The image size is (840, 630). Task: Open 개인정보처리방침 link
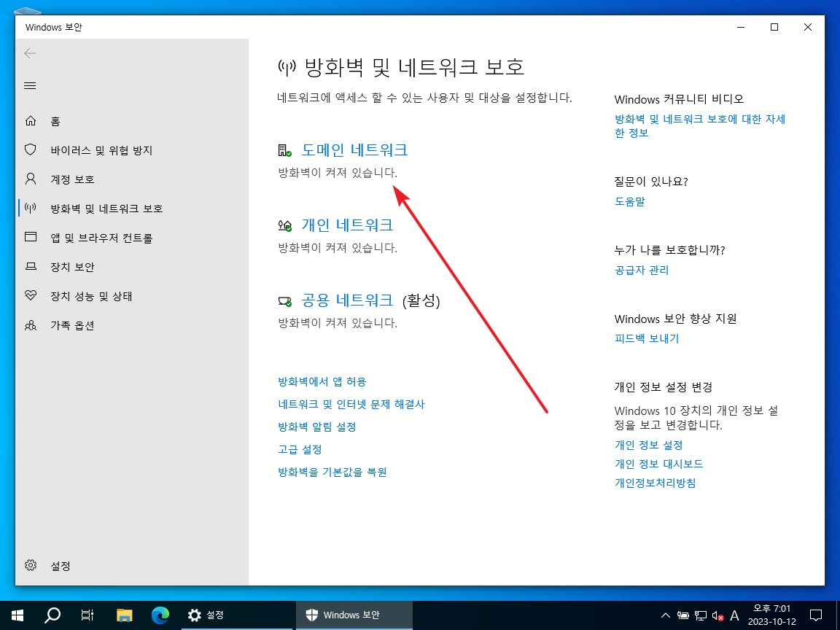656,483
